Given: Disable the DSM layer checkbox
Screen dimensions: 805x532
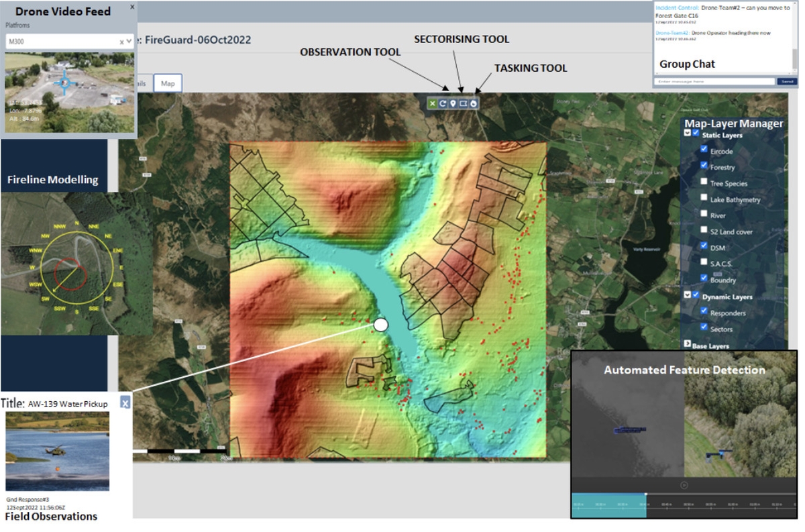Looking at the screenshot, I should point(704,246).
